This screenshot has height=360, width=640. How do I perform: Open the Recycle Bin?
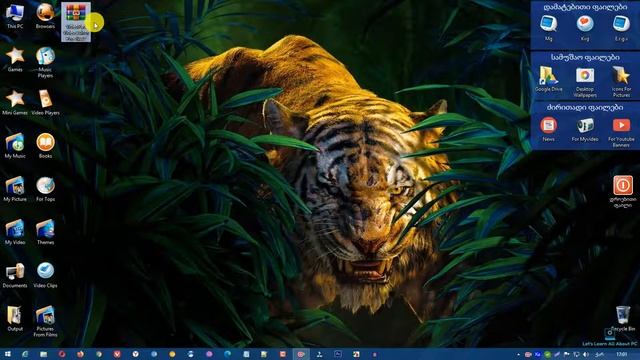point(623,318)
